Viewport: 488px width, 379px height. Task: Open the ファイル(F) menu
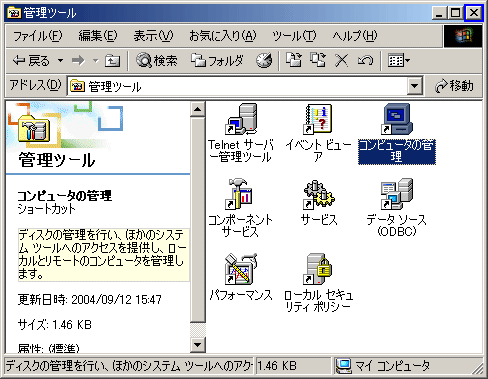(37, 36)
